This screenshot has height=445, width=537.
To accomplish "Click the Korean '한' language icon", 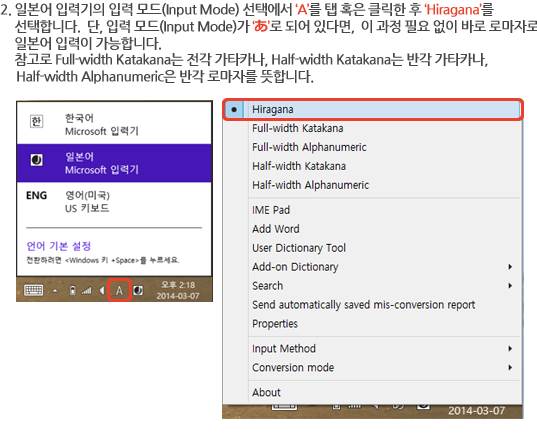I will pyautogui.click(x=37, y=121).
